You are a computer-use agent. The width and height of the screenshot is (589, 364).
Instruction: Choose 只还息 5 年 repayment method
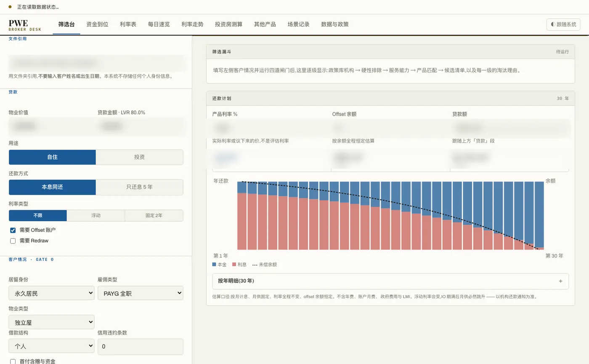[139, 187]
